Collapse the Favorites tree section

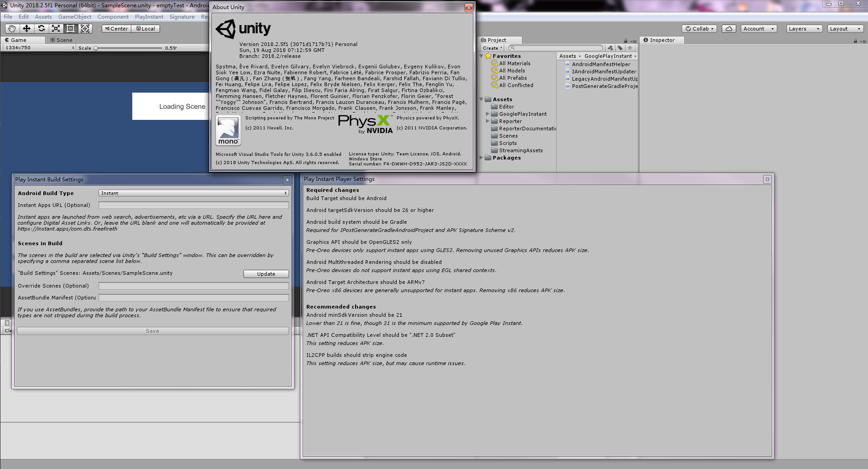tap(481, 56)
